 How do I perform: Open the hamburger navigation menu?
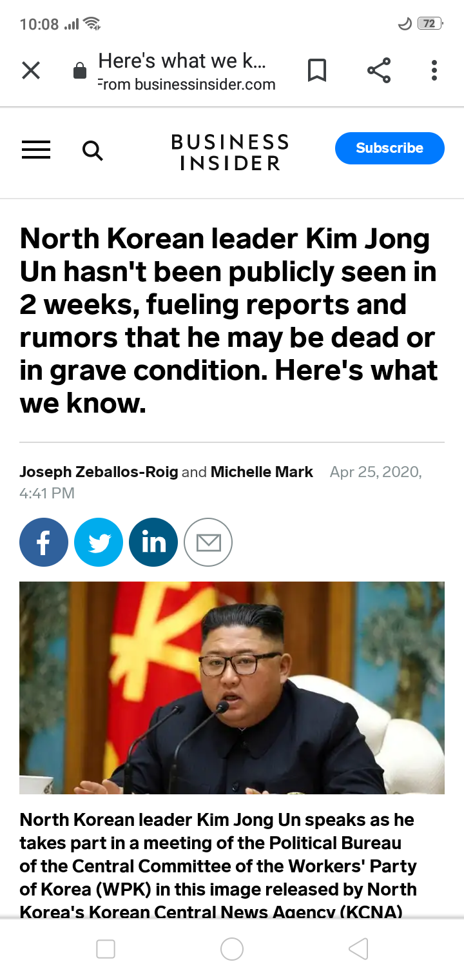36,150
